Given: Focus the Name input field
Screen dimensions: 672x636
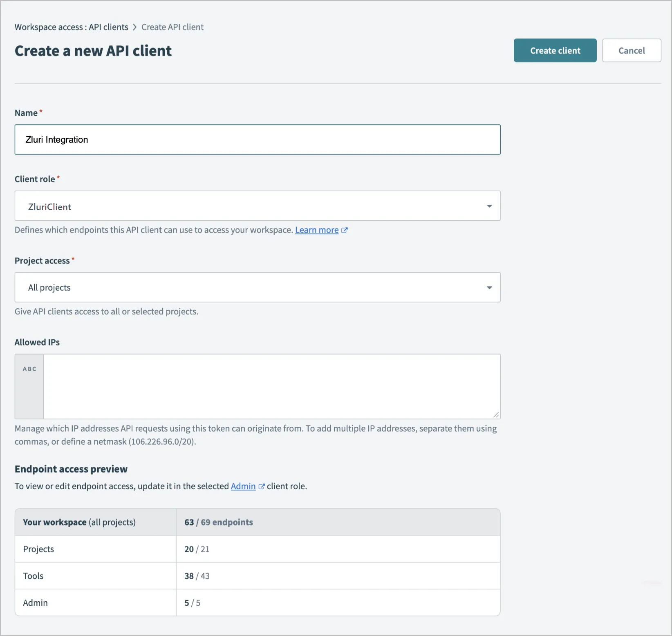Looking at the screenshot, I should (257, 140).
